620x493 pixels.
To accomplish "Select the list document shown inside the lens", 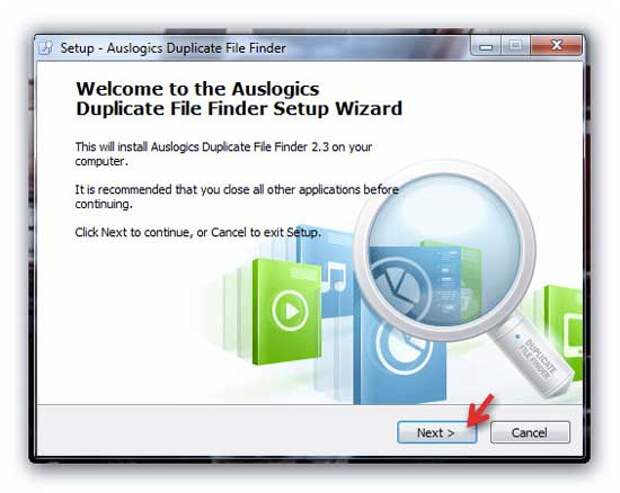I will [x=446, y=286].
